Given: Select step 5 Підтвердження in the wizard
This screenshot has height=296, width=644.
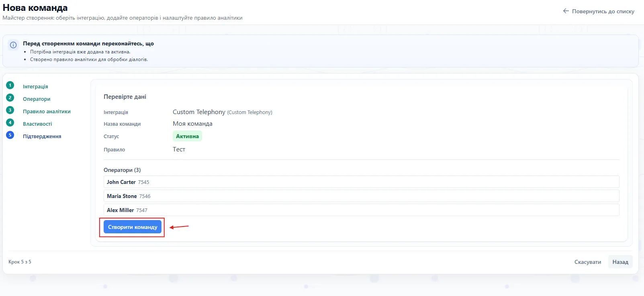Looking at the screenshot, I should pyautogui.click(x=42, y=136).
